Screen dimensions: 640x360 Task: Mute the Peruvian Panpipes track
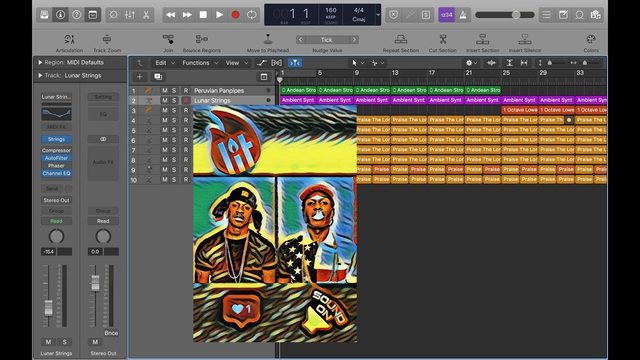[164, 91]
